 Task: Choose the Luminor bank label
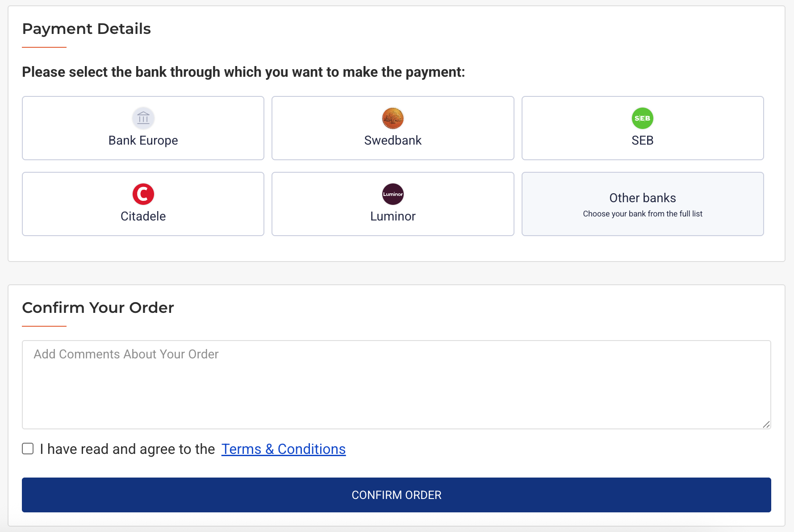tap(393, 216)
